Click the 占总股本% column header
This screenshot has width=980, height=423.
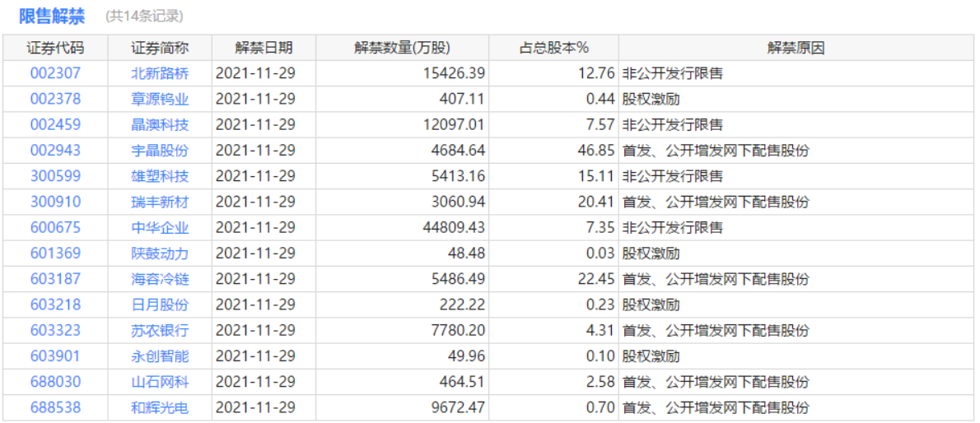click(553, 48)
